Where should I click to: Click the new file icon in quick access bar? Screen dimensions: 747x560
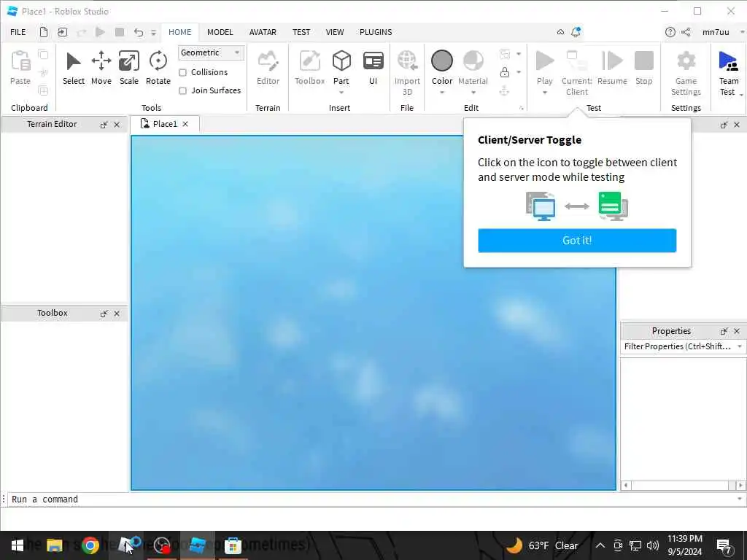coord(43,32)
